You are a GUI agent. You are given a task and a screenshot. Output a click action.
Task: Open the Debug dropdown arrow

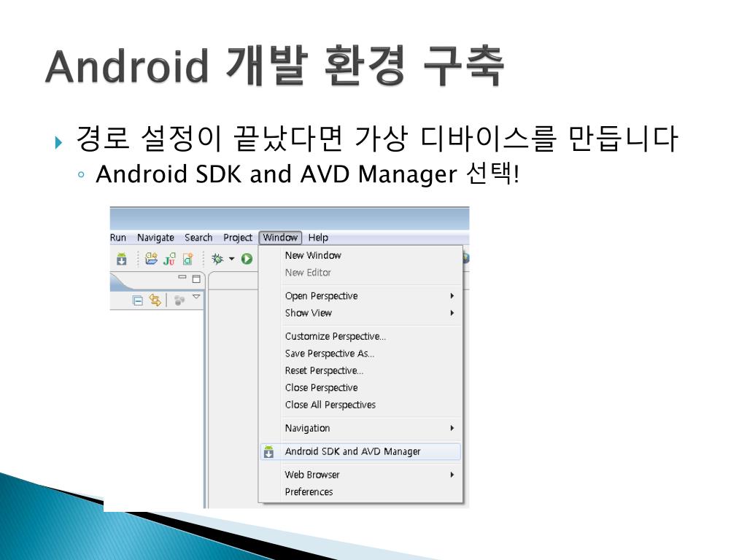[231, 259]
